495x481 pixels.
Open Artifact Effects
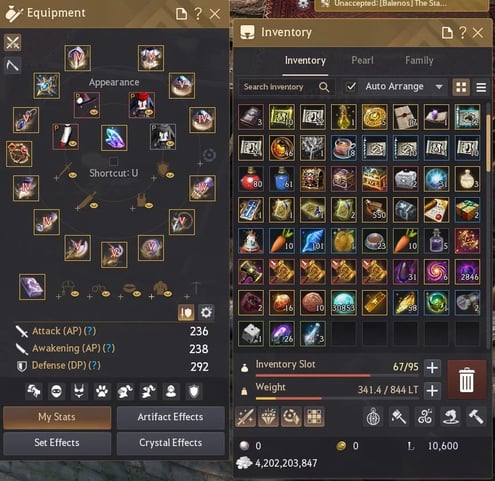click(170, 417)
